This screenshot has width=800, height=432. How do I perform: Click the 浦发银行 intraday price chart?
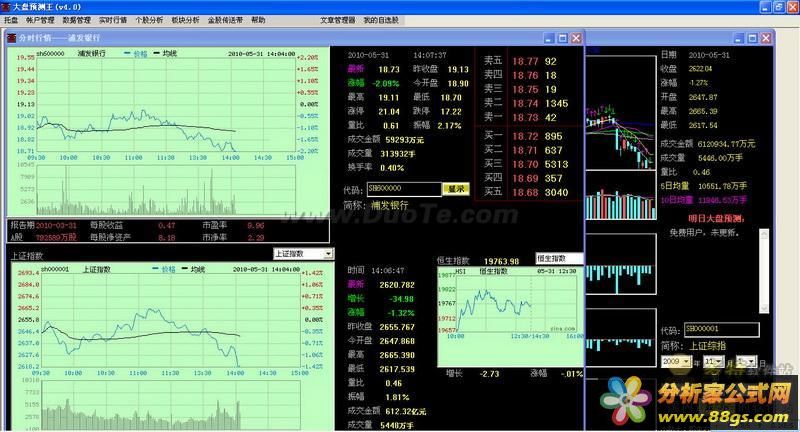166,104
